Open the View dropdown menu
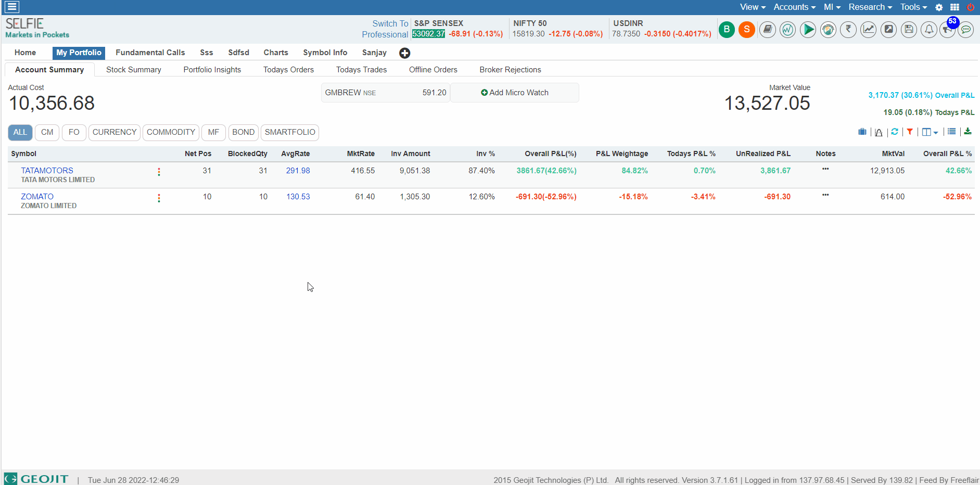Screen dimensions: 980x485 pyautogui.click(x=753, y=7)
